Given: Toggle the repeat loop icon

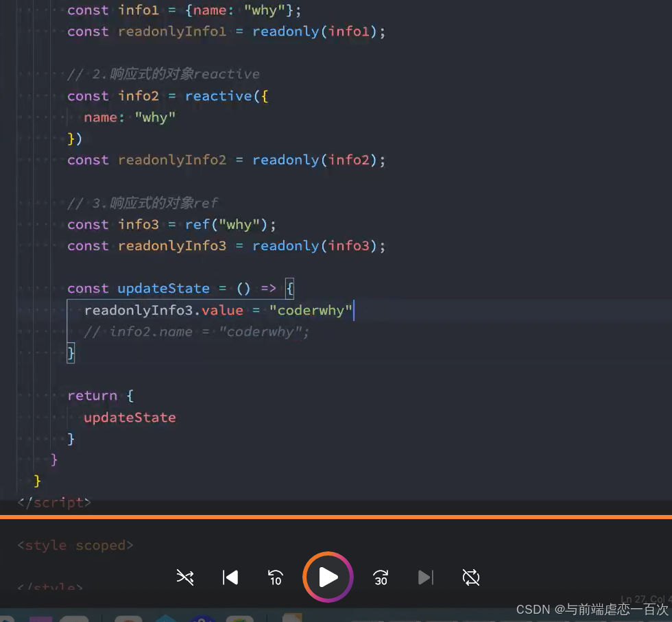Looking at the screenshot, I should click(471, 577).
